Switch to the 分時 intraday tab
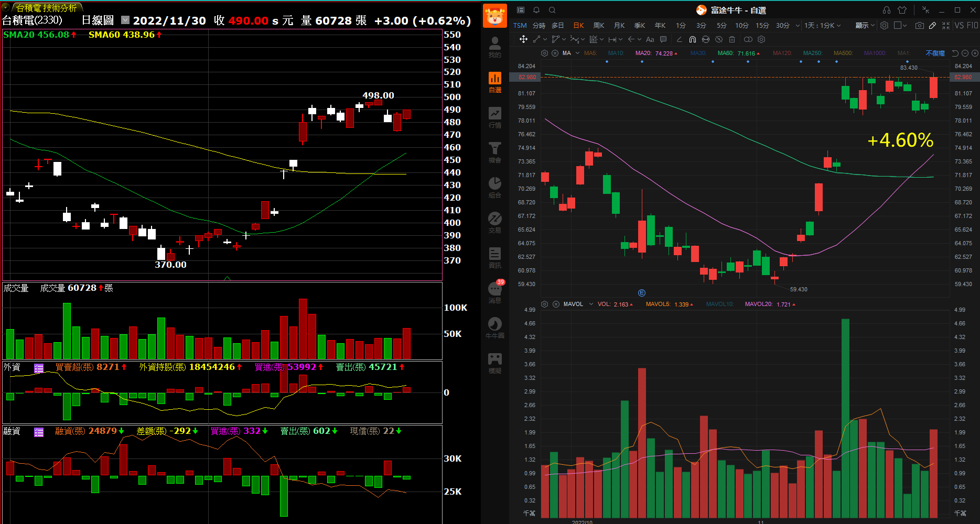The image size is (980, 524). coord(539,25)
